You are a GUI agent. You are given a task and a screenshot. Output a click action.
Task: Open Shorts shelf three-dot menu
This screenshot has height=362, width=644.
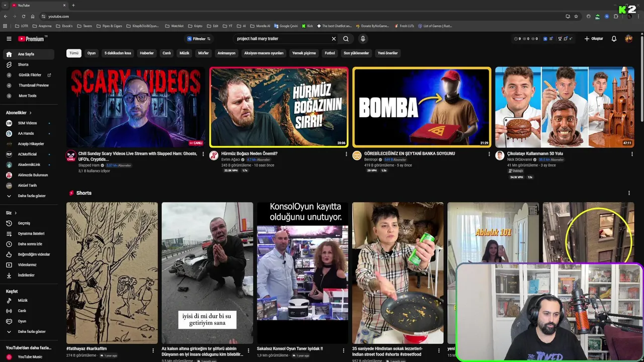coord(629,193)
